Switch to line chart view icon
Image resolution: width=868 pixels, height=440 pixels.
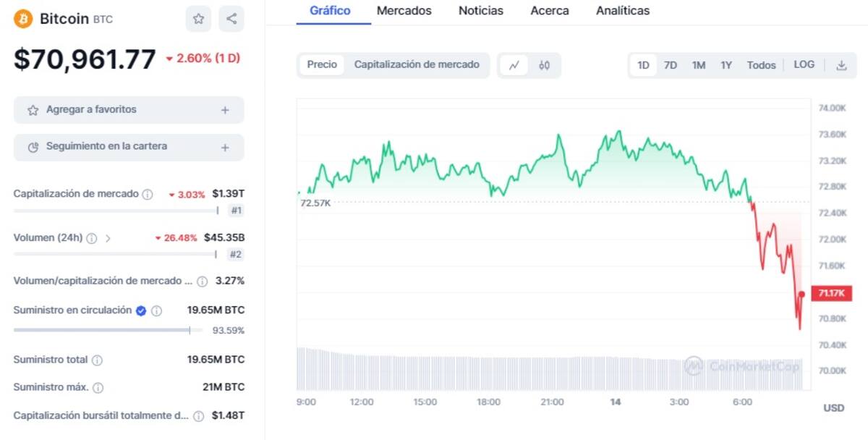[x=514, y=65]
